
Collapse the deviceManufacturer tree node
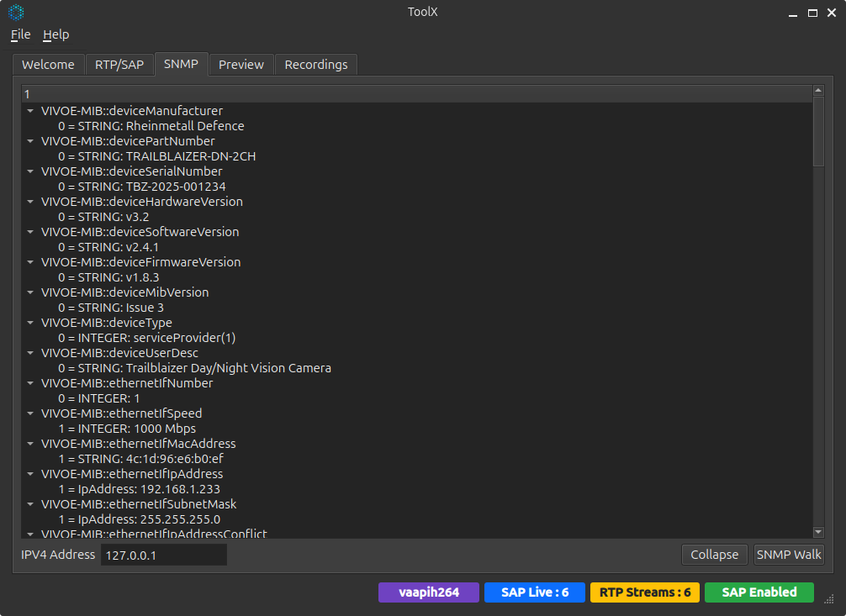pyautogui.click(x=31, y=111)
